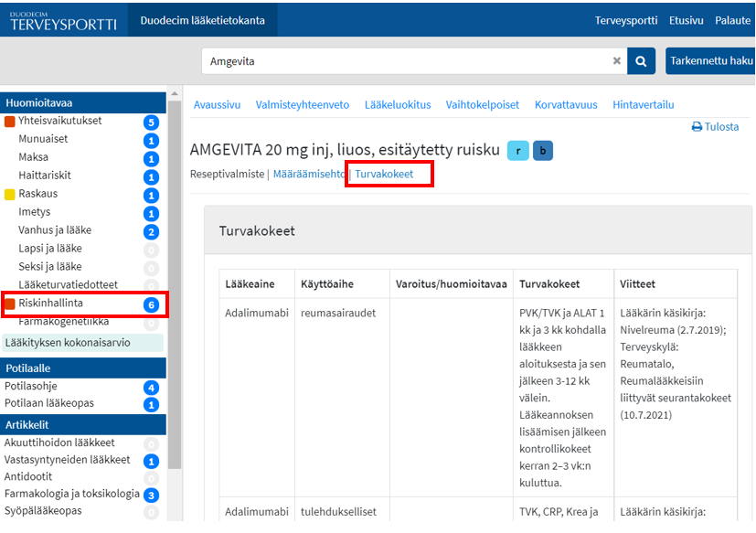Viewport: 756px width, 533px height.
Task: Select Seksi ja lääke in the sidebar
Action: coord(50,267)
